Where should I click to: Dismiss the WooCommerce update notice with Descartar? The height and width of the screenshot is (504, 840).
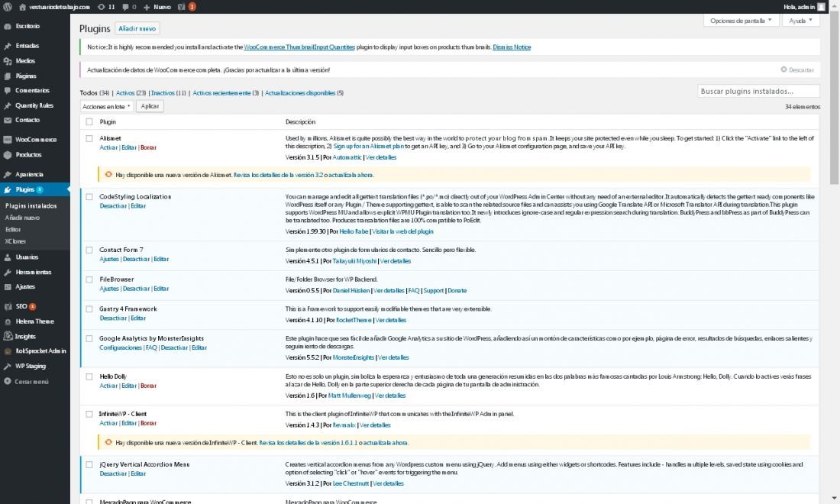pos(797,69)
